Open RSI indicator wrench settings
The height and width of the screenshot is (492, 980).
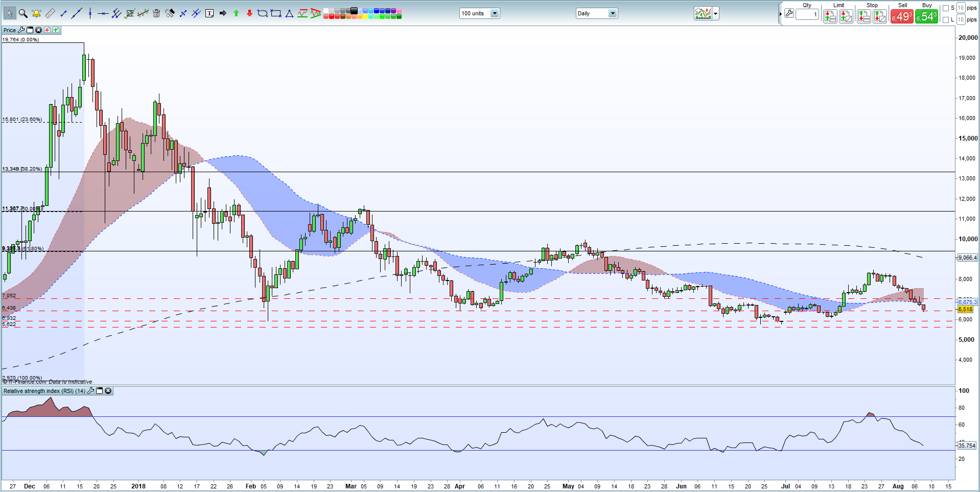[x=91, y=391]
